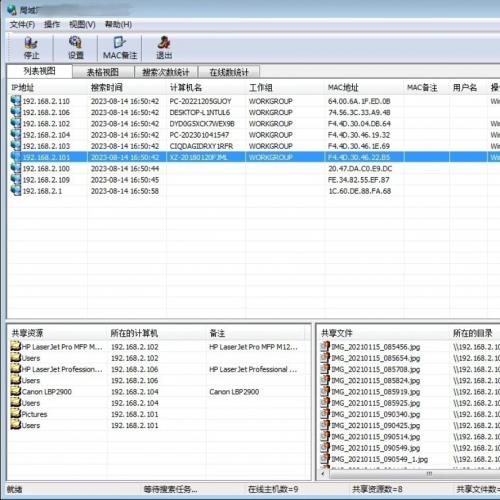
Task: Open the 帮助(H) menu
Action: (118, 25)
